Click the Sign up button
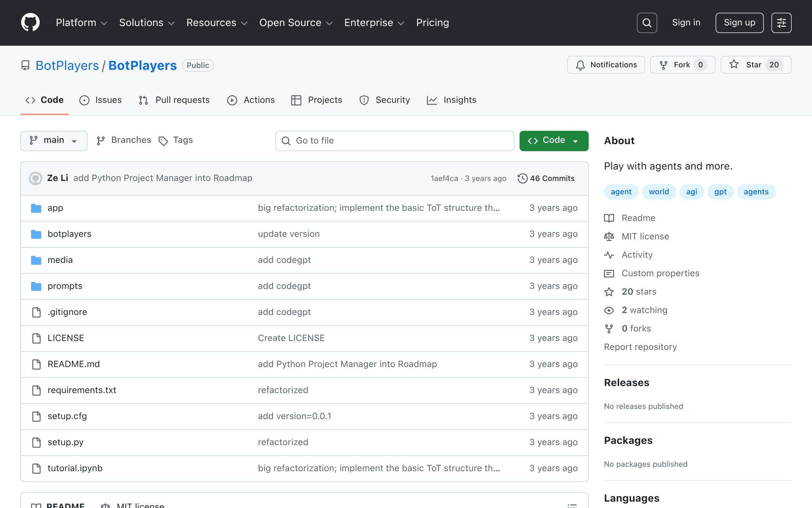This screenshot has width=812, height=508. click(x=739, y=23)
